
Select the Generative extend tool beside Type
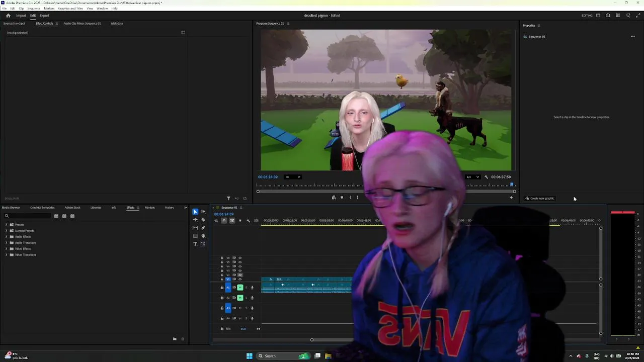tap(203, 244)
